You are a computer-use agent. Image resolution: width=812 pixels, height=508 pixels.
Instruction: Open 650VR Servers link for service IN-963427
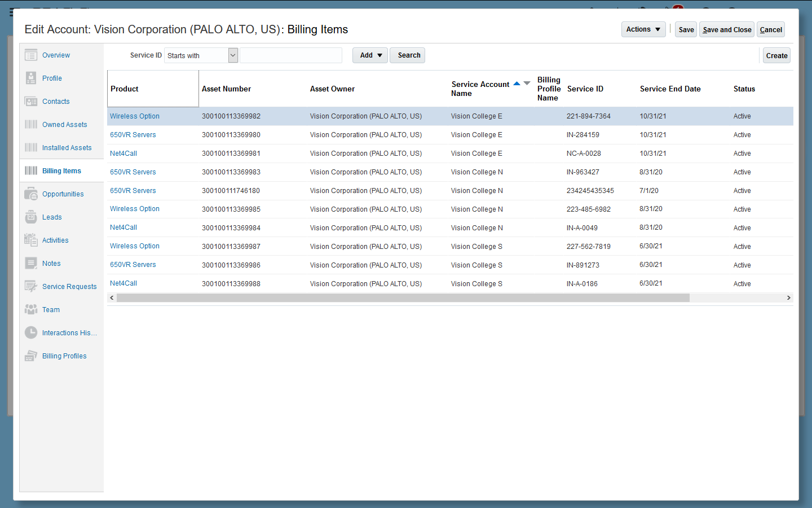coord(133,172)
